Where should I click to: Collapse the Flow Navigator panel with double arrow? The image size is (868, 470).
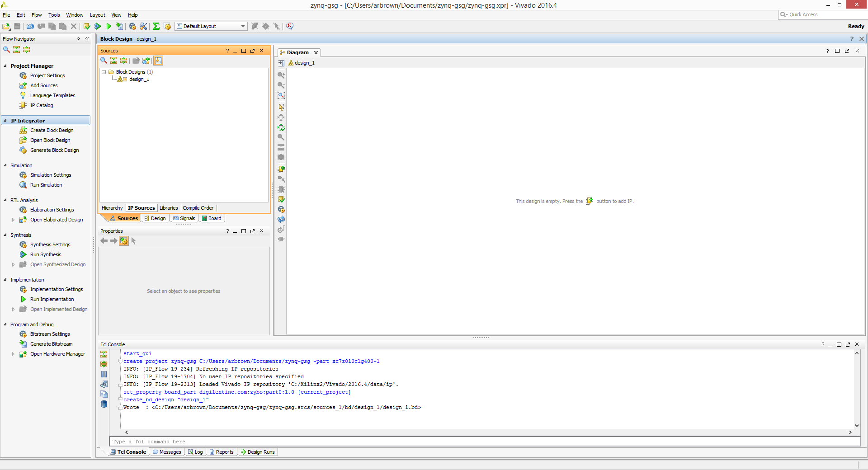[87, 39]
